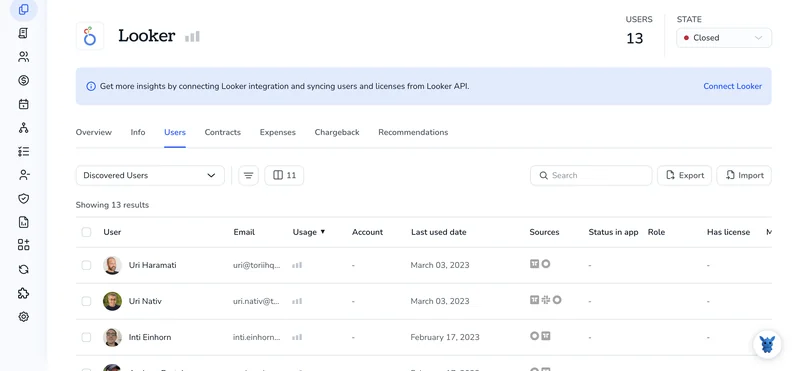Check the Inti Einhorn row checkbox
The height and width of the screenshot is (371, 800).
pos(86,337)
